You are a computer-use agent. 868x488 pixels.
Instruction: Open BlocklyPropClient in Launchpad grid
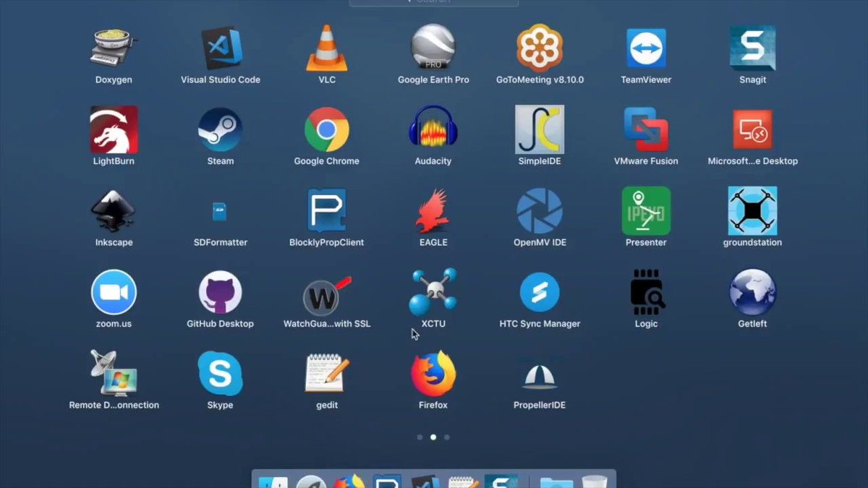(x=327, y=211)
